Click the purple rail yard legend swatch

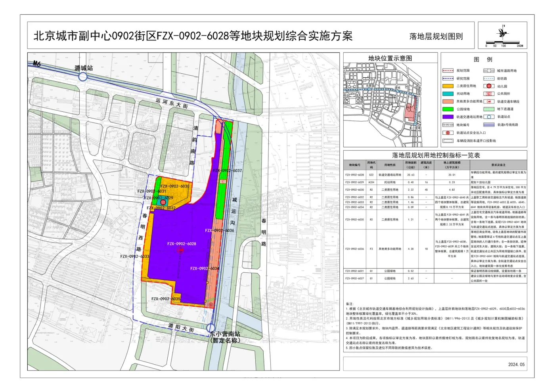pos(448,117)
